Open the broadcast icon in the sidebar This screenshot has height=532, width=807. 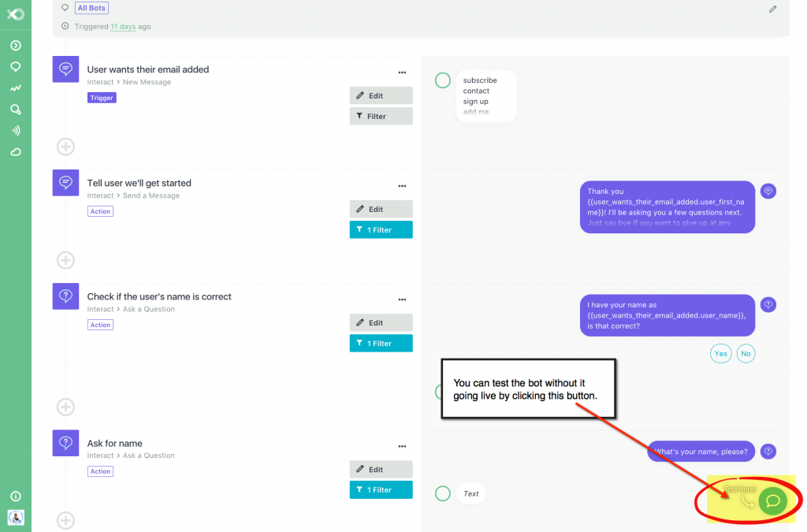(x=16, y=131)
